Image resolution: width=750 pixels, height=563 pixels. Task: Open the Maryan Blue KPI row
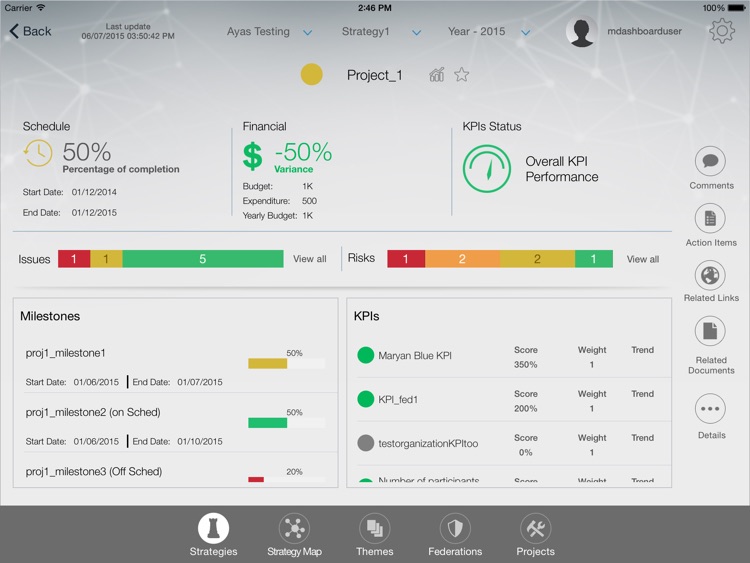tap(513, 356)
